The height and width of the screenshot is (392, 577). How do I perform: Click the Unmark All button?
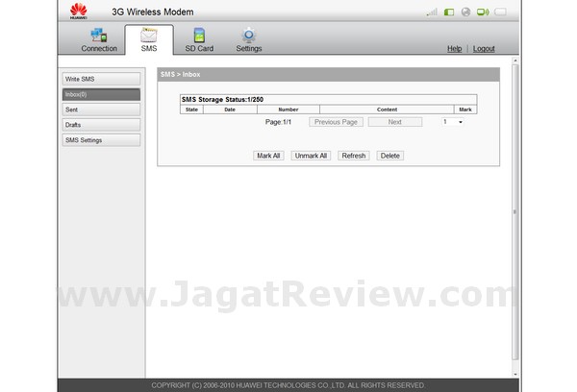point(311,156)
